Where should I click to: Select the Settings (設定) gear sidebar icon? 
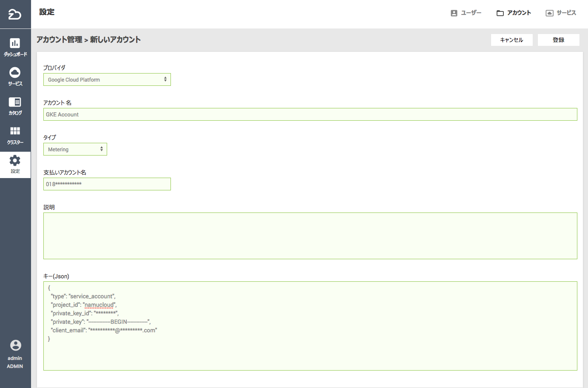(15, 160)
